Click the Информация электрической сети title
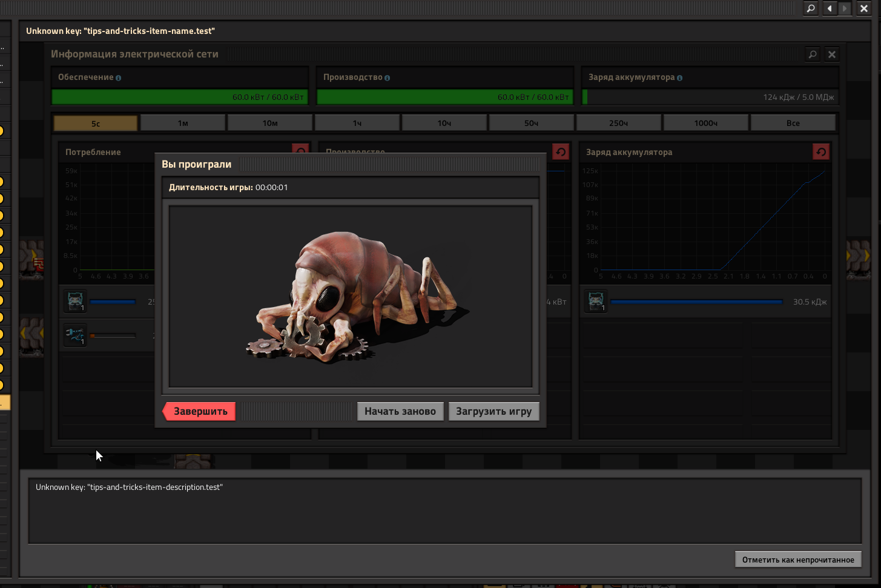 click(134, 54)
